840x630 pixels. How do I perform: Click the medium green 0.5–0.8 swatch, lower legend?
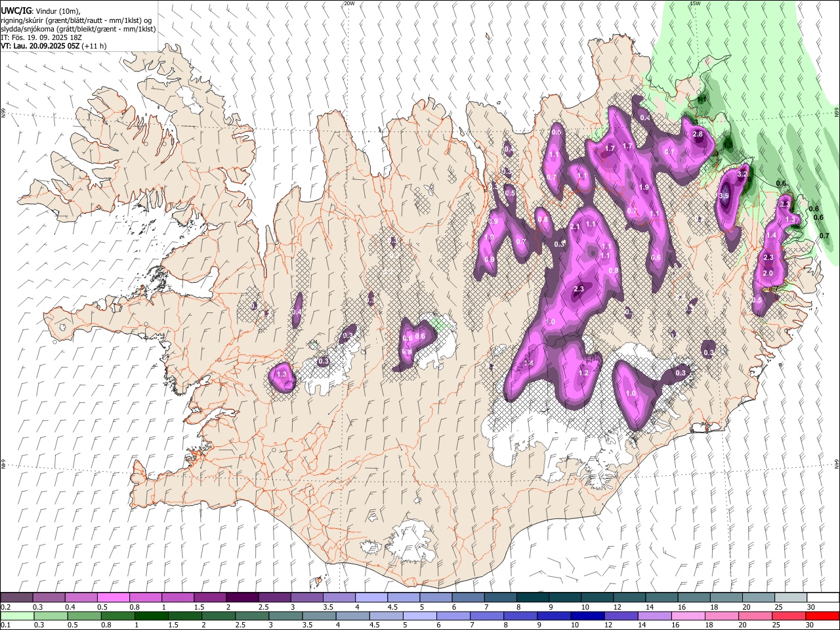pos(85,616)
